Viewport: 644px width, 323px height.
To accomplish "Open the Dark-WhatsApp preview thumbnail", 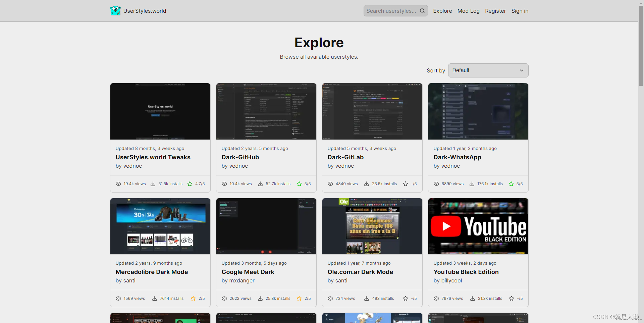I will (x=478, y=111).
